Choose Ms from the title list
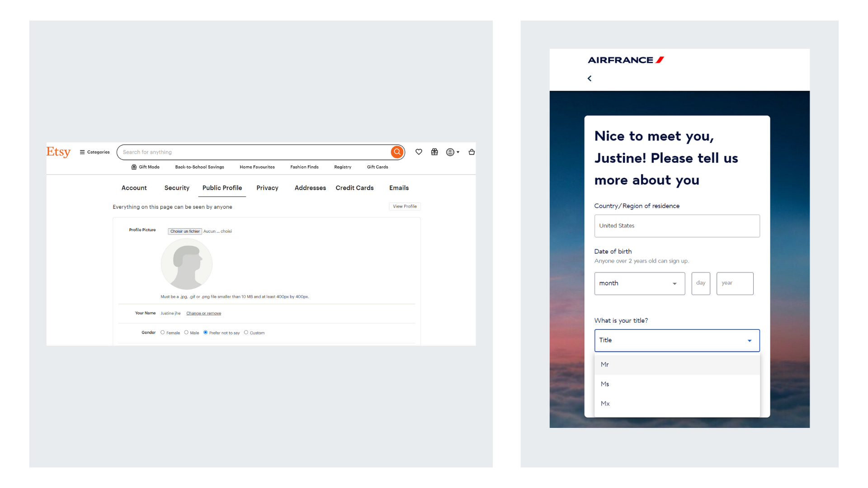Screen dimensions: 868x488 click(x=605, y=384)
